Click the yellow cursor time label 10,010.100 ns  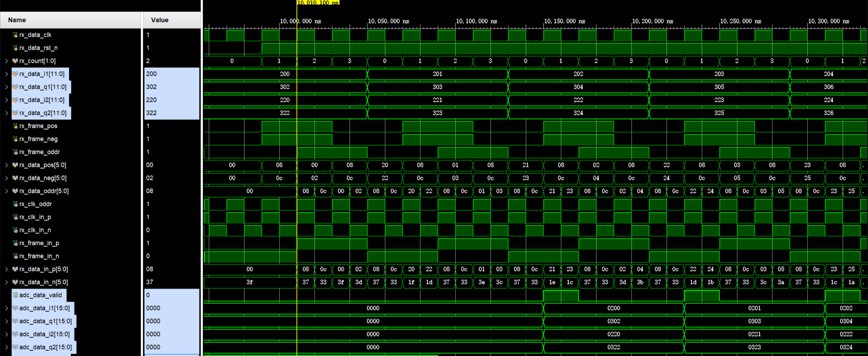318,3
